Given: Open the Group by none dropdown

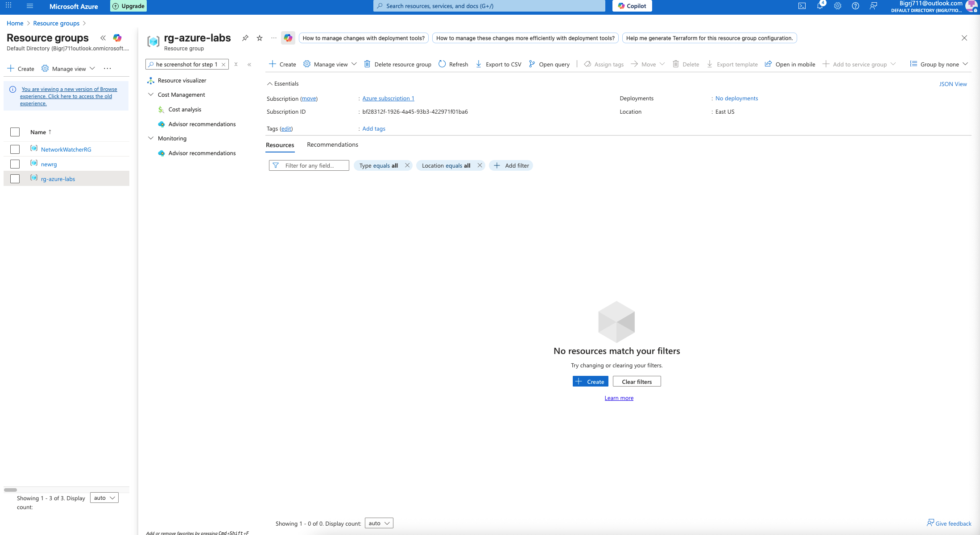Looking at the screenshot, I should pyautogui.click(x=939, y=64).
